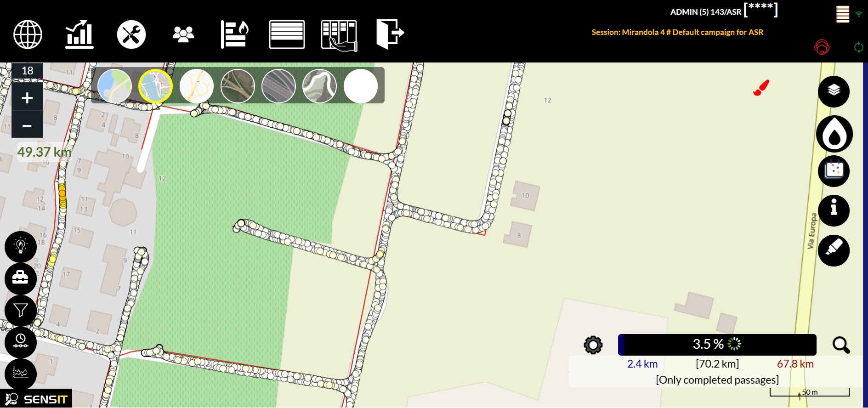Click the water drop button

[x=834, y=134]
